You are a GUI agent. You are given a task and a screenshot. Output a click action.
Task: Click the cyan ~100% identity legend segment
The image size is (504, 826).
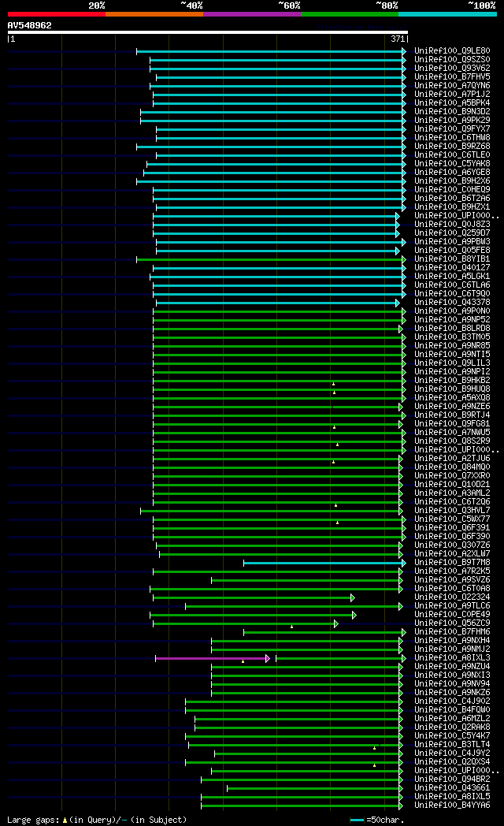(x=448, y=14)
